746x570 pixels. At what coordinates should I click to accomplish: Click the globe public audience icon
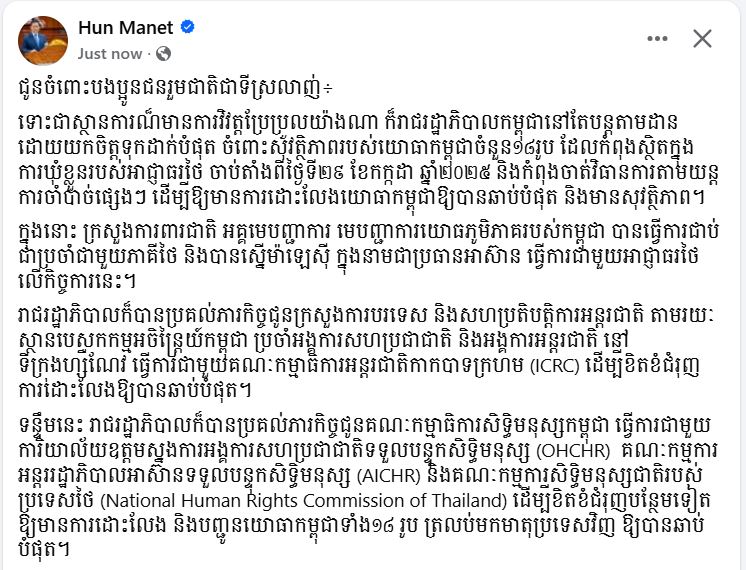pyautogui.click(x=163, y=54)
